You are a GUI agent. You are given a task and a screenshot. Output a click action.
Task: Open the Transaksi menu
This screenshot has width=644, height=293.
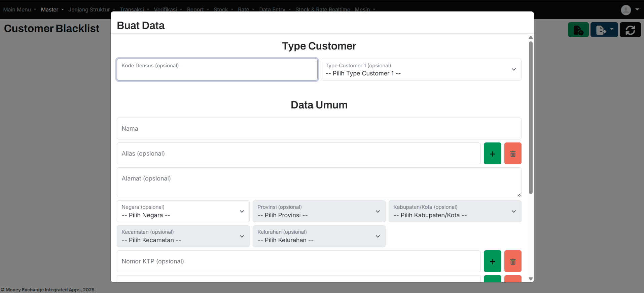135,9
